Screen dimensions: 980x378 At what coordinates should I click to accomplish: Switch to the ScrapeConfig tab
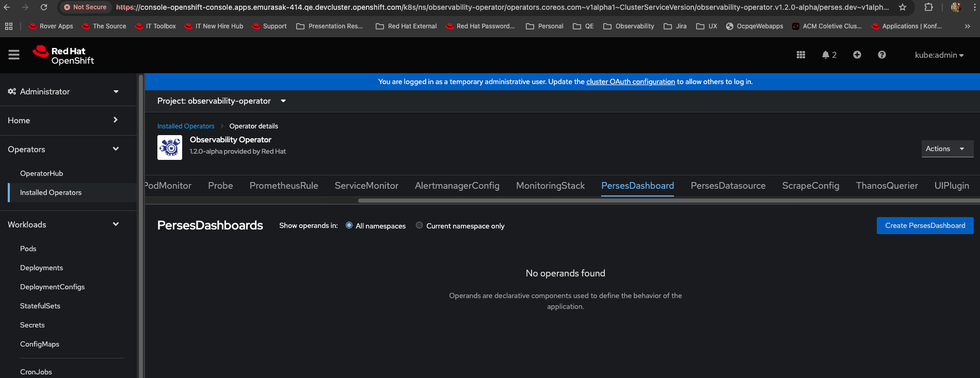point(811,186)
